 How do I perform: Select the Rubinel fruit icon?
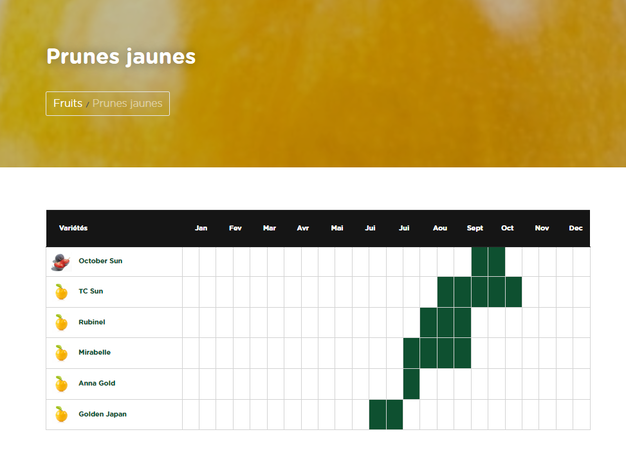coord(61,322)
